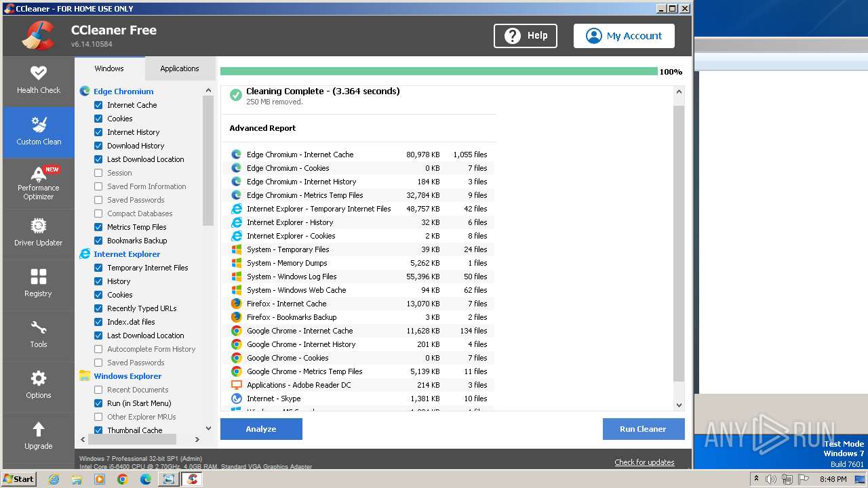Check Compact Databases option
This screenshot has height=488, width=868.
coord(98,213)
